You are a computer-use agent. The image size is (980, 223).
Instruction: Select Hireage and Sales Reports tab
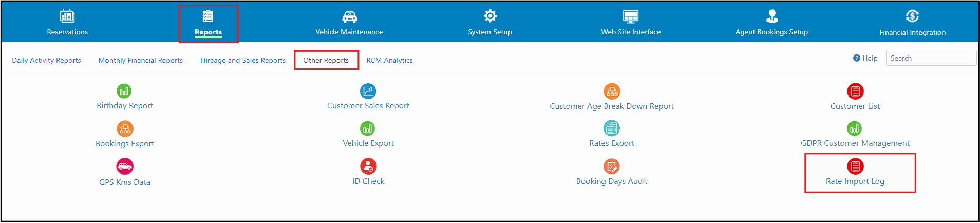tap(243, 60)
